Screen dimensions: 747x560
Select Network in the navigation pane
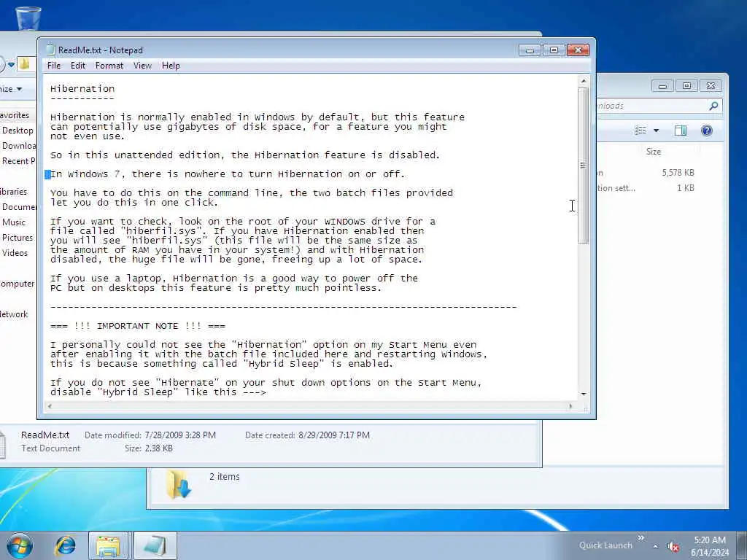pyautogui.click(x=15, y=314)
